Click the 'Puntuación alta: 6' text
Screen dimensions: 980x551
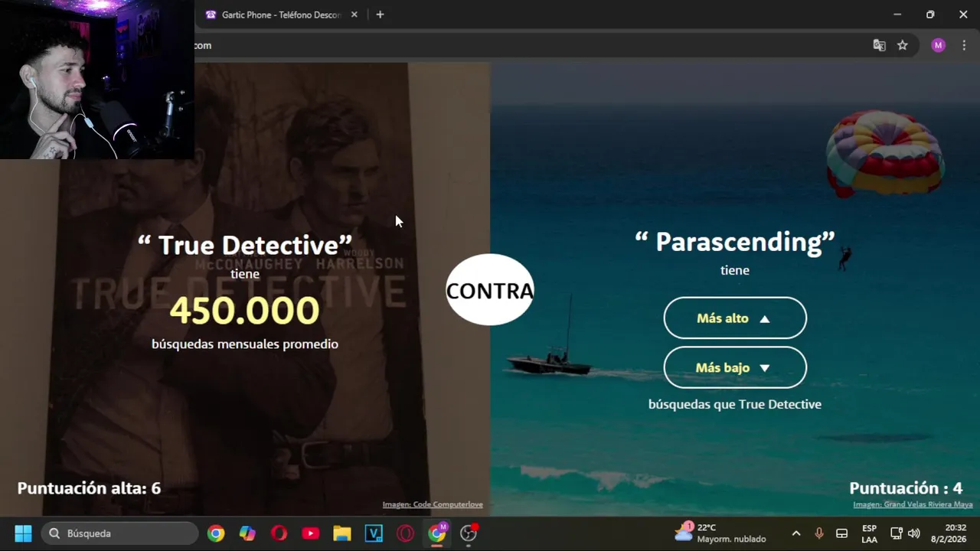[x=89, y=488]
